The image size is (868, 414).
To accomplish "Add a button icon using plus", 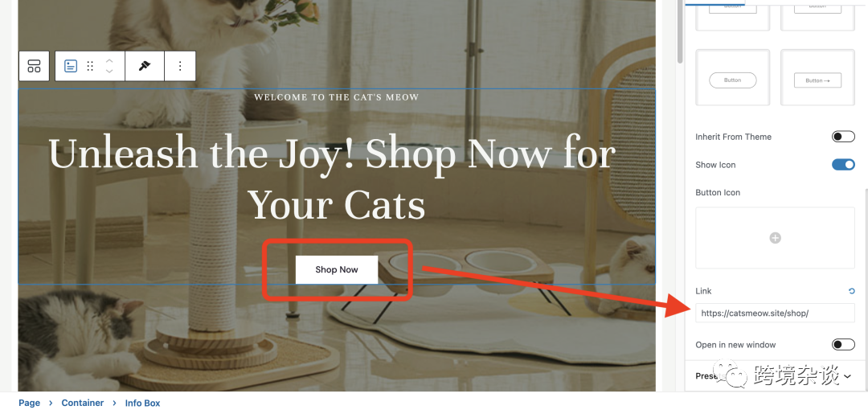I will click(776, 238).
